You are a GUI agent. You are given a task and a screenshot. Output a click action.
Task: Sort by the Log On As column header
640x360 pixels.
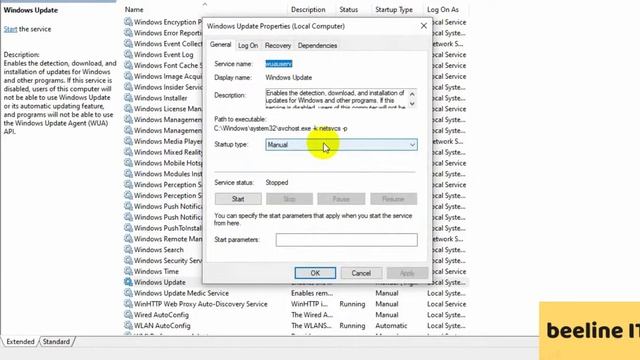tap(443, 9)
